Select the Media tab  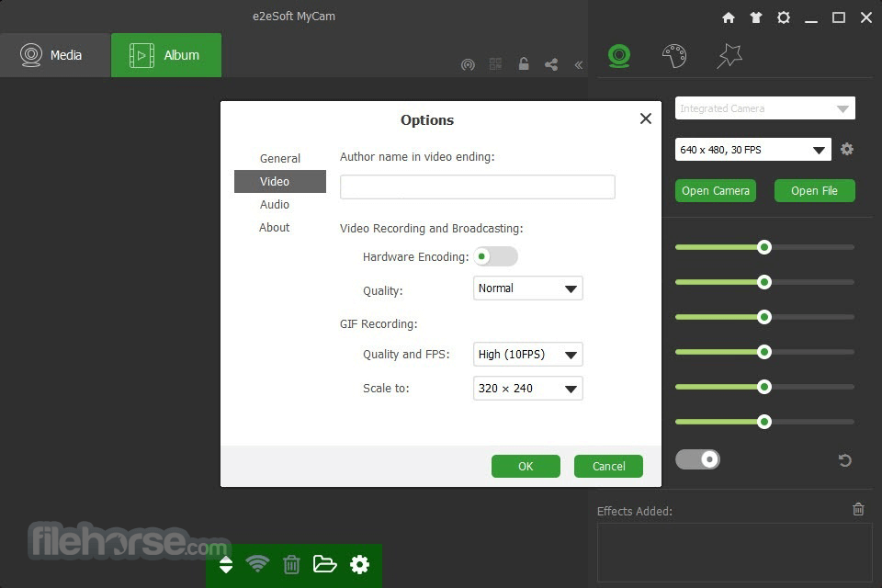(x=55, y=55)
